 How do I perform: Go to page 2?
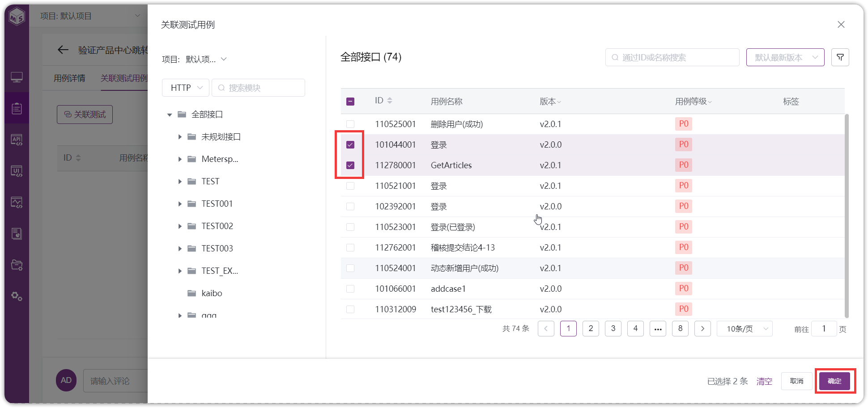[x=591, y=329]
